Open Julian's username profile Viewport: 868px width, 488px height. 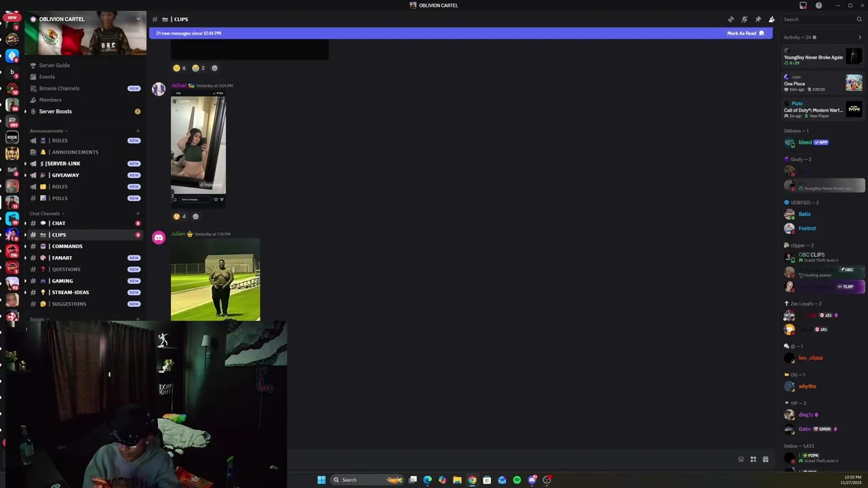coord(178,234)
